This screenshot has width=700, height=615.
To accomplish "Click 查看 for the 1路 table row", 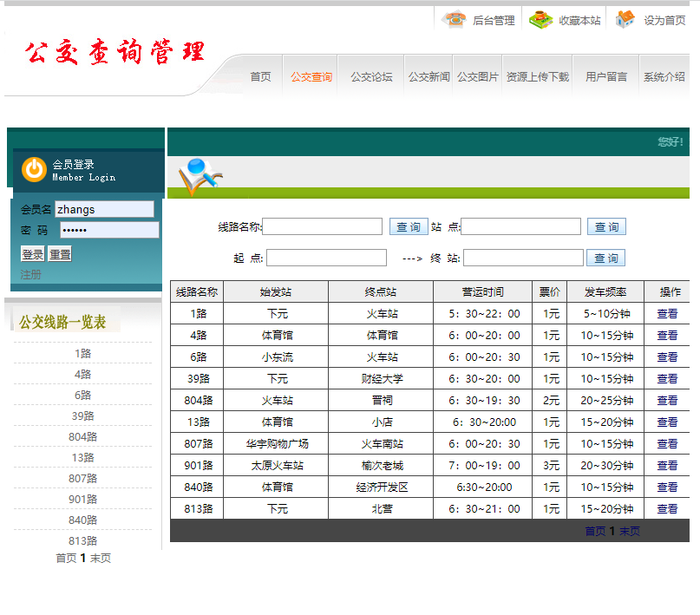I will coord(667,314).
